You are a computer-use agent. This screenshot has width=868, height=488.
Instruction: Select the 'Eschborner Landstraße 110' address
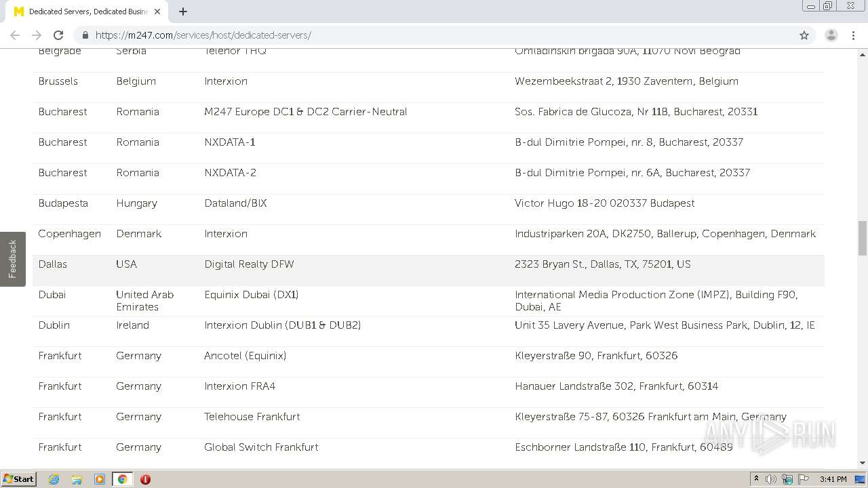[624, 447]
